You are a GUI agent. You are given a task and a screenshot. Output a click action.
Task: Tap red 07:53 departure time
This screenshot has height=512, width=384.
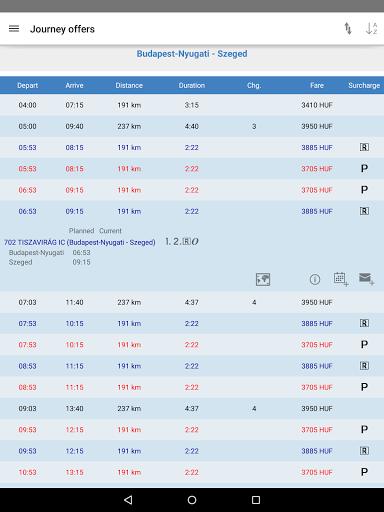coord(27,345)
